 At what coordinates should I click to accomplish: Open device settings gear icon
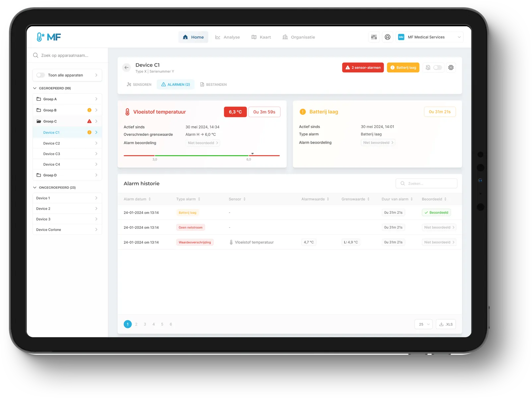451,68
